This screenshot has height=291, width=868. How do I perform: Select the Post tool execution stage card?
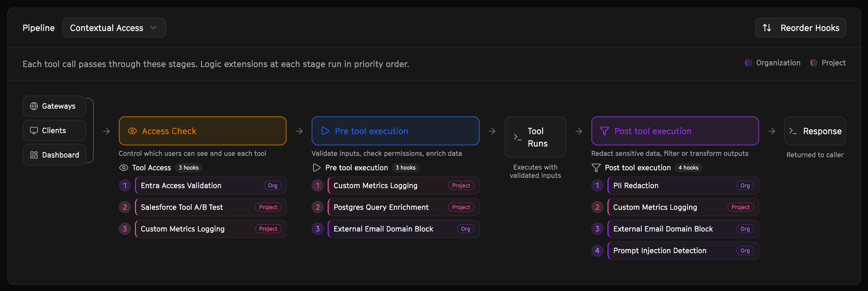[675, 131]
